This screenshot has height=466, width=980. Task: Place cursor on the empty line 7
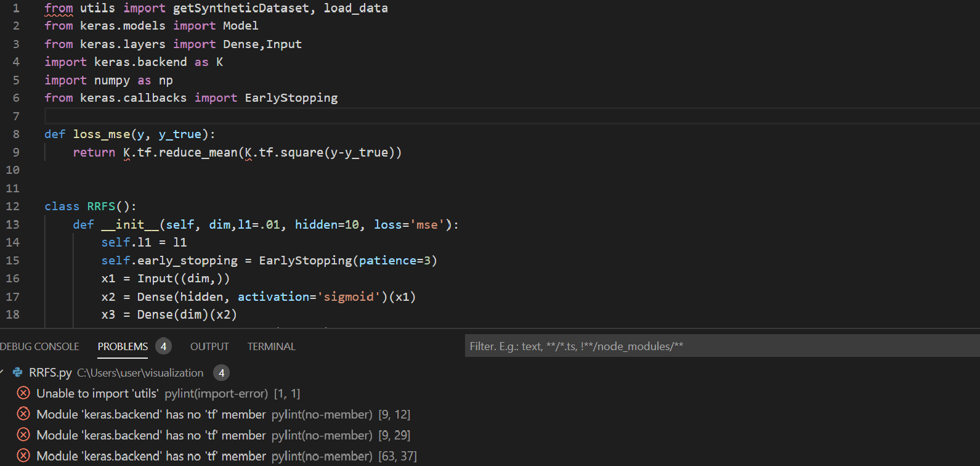[511, 116]
